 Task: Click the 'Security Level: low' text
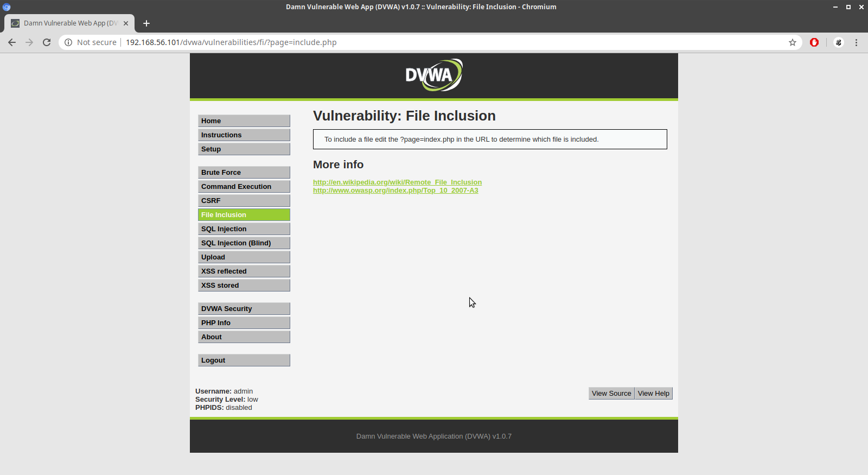tap(227, 400)
